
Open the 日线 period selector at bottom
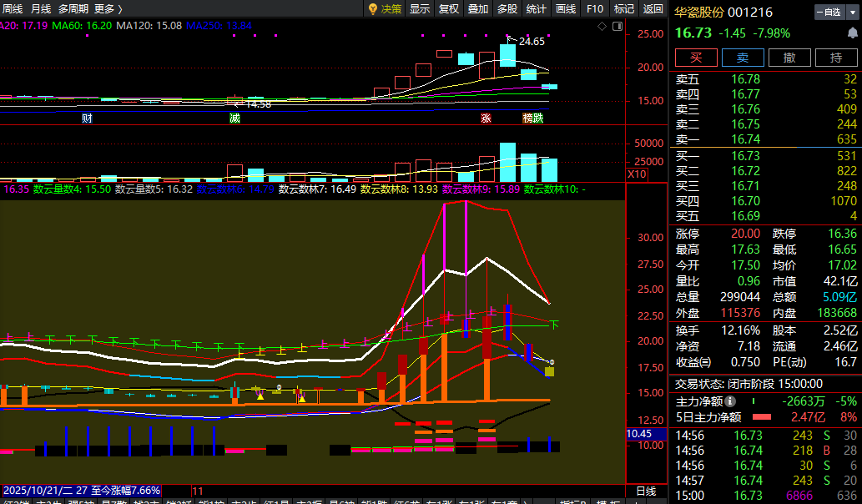click(x=645, y=491)
